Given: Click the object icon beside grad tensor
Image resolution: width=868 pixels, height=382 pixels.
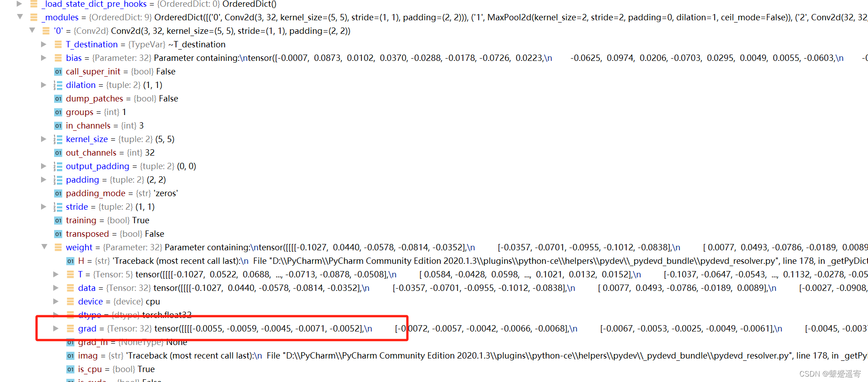Looking at the screenshot, I should pos(70,328).
